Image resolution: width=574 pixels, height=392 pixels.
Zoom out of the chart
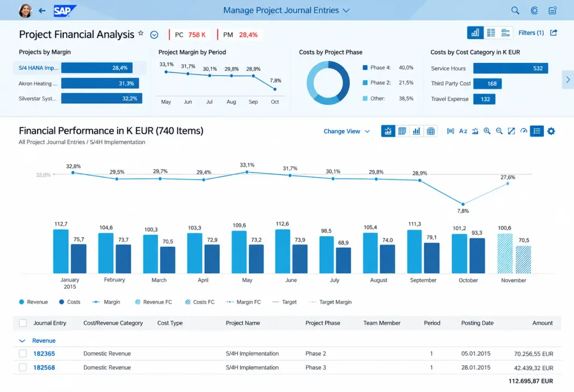pos(499,131)
